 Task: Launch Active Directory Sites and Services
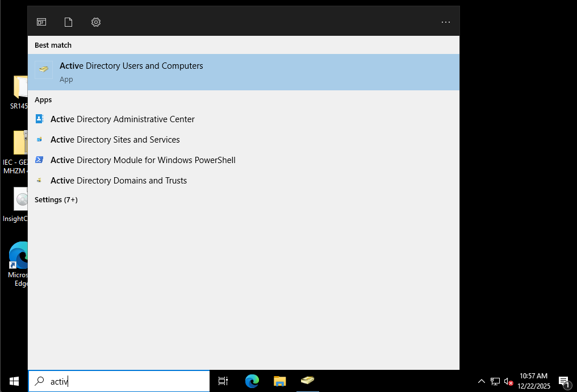pyautogui.click(x=244, y=140)
